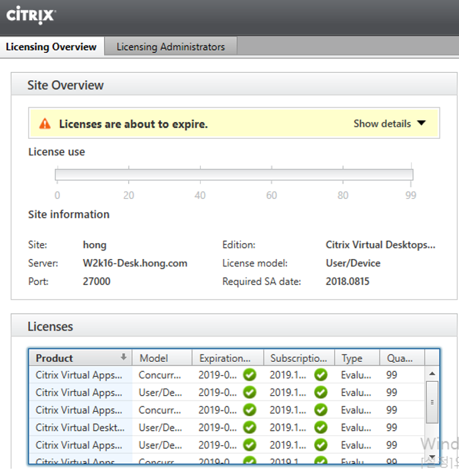Sort by the Type column header
The width and height of the screenshot is (459, 476).
(x=357, y=358)
